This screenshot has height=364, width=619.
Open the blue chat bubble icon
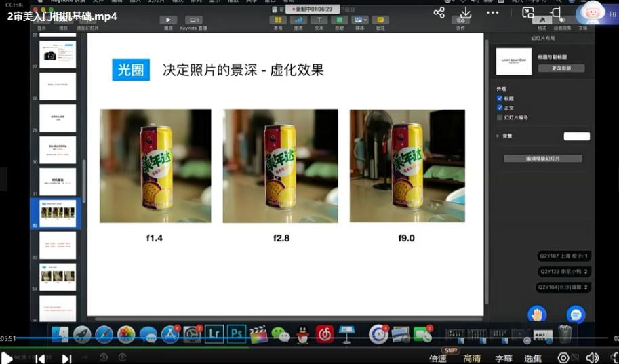576,315
